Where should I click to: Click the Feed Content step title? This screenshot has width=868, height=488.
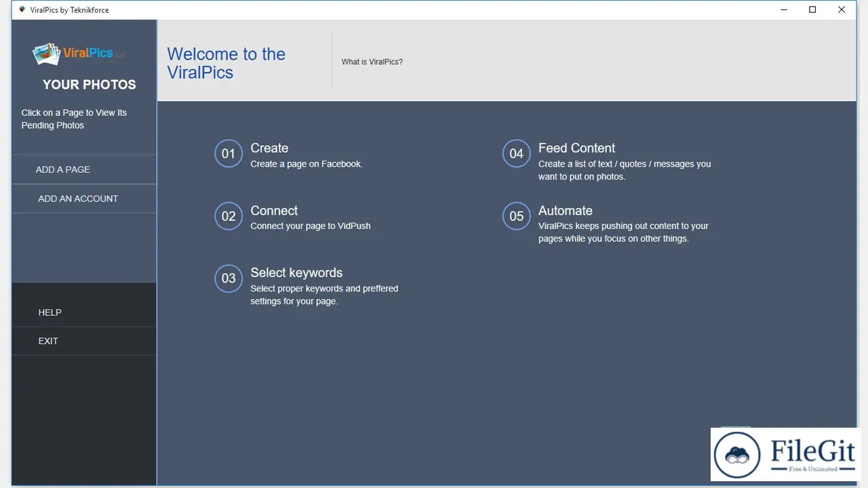click(576, 148)
